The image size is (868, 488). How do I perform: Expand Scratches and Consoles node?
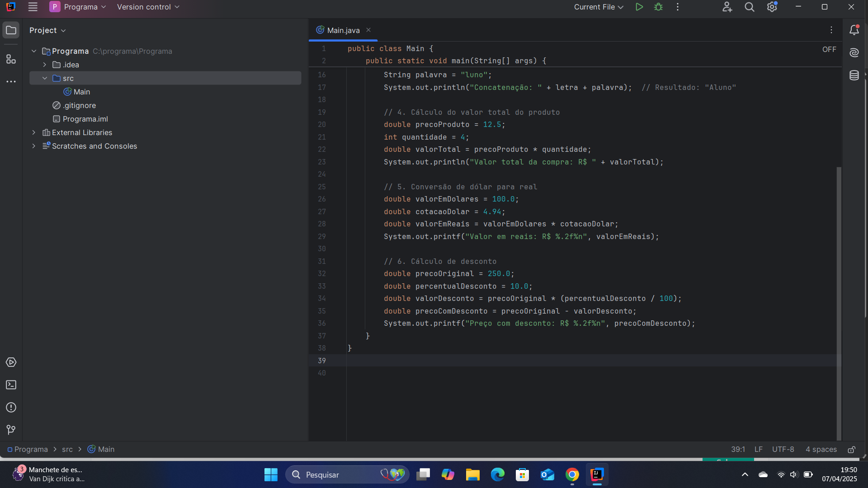(34, 146)
